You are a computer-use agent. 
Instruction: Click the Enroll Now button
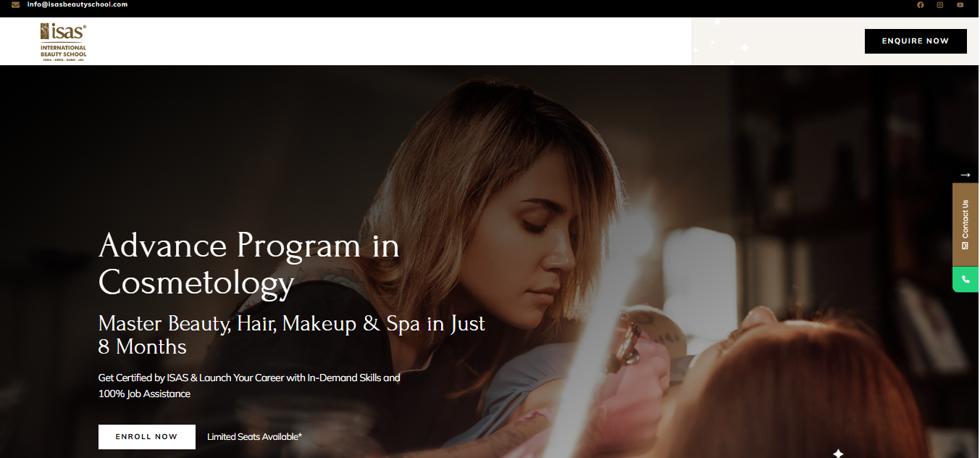[x=147, y=437]
